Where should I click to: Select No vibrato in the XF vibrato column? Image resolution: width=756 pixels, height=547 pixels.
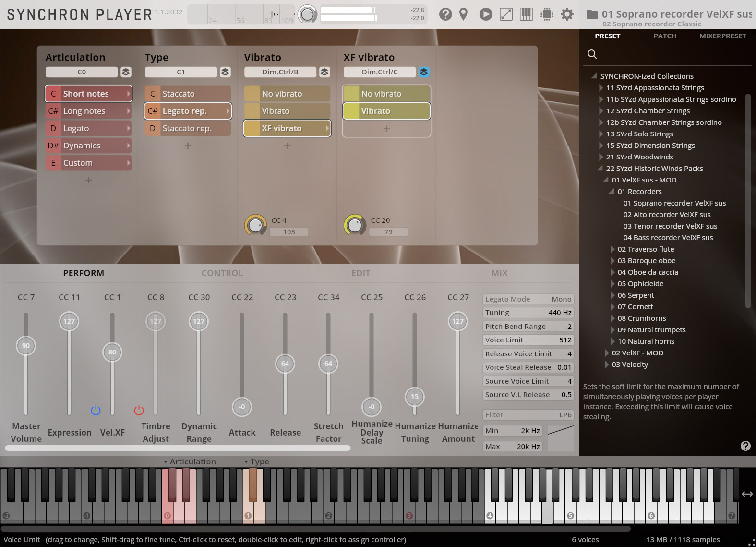(386, 94)
